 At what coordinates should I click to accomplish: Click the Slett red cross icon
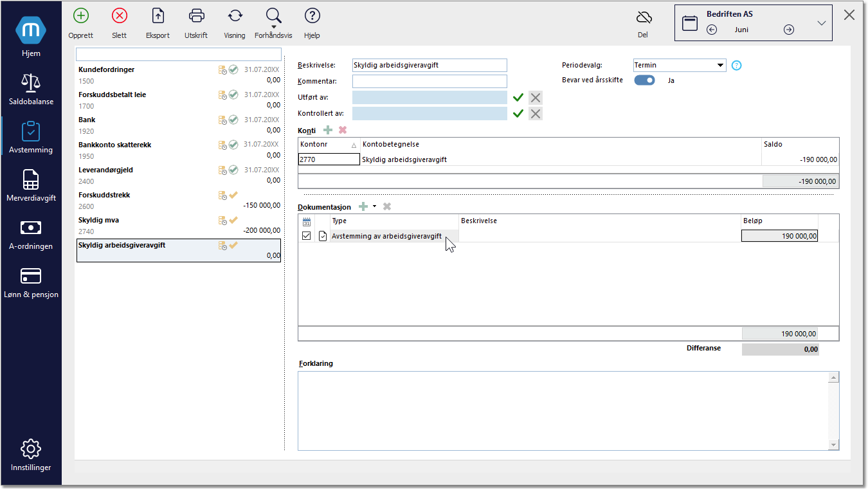120,16
